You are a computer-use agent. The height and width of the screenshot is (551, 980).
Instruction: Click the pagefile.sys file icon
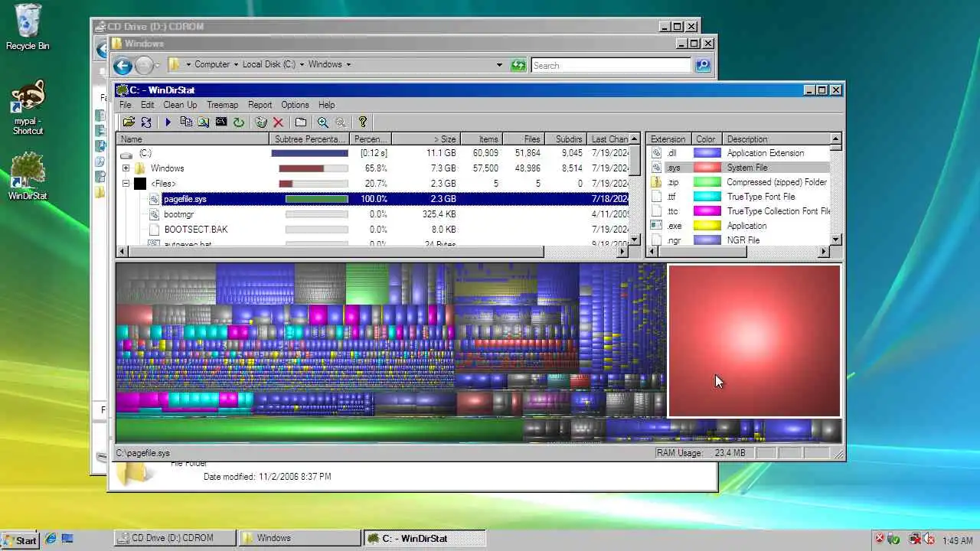pos(154,199)
